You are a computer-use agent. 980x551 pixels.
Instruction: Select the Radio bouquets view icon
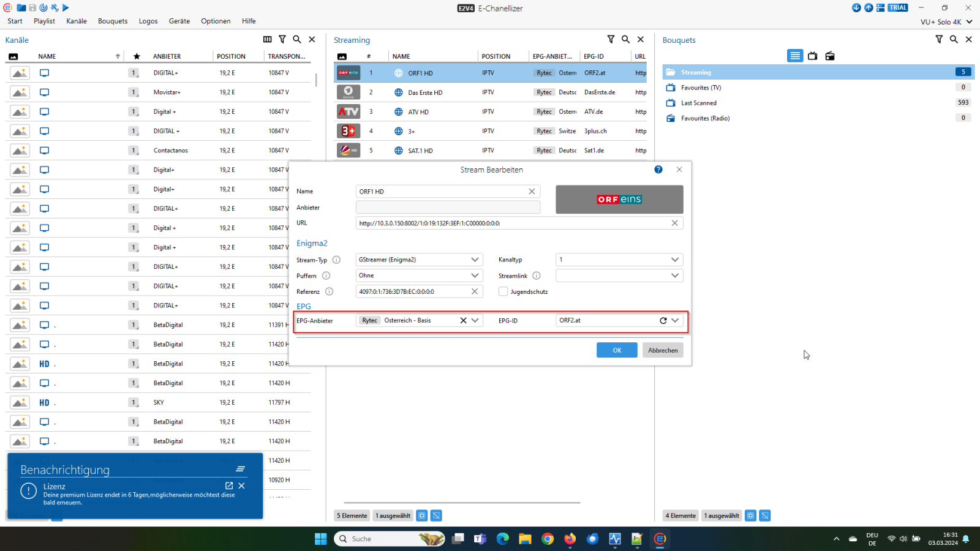point(830,56)
